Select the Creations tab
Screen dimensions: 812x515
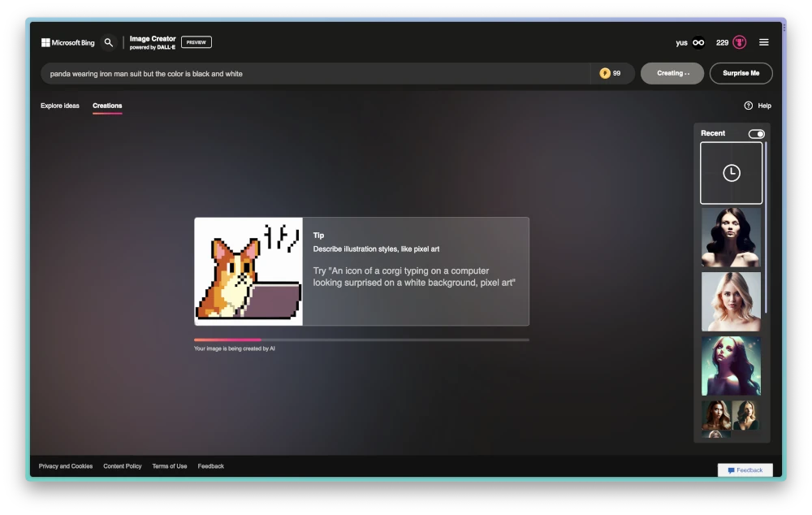(x=107, y=106)
